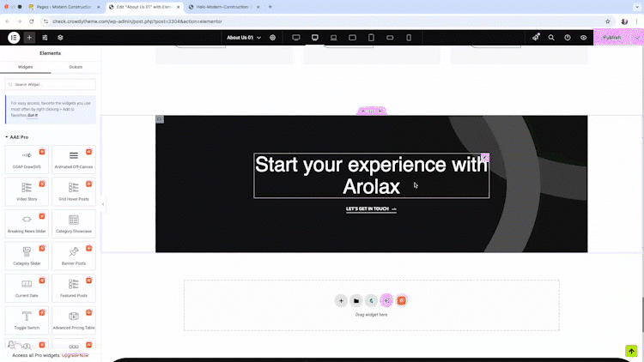Switch to mobile portrait preview

click(409, 38)
